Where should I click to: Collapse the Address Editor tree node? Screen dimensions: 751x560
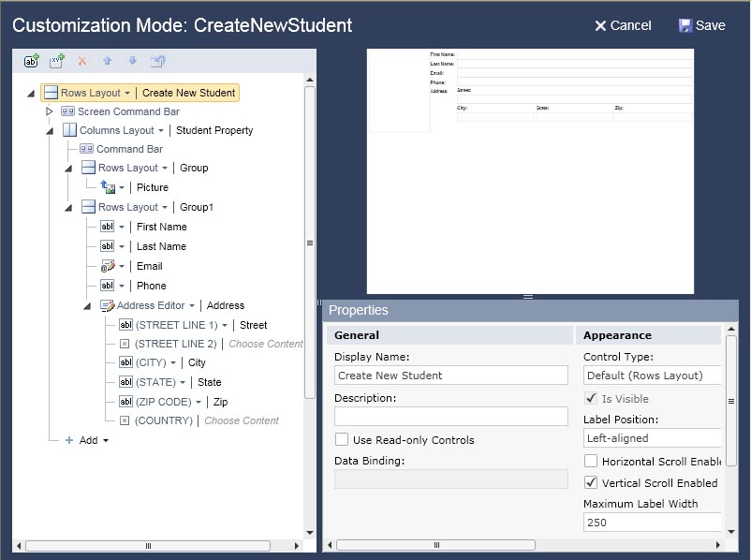coord(87,305)
